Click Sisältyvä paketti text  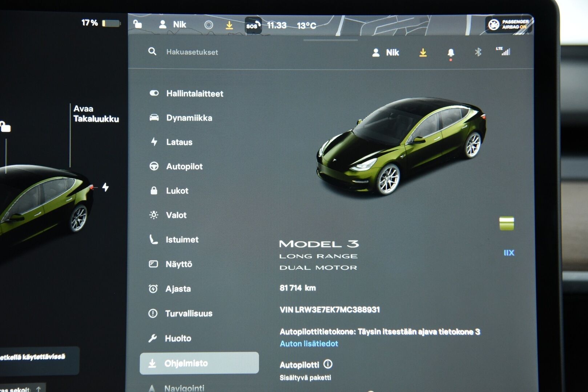305,377
